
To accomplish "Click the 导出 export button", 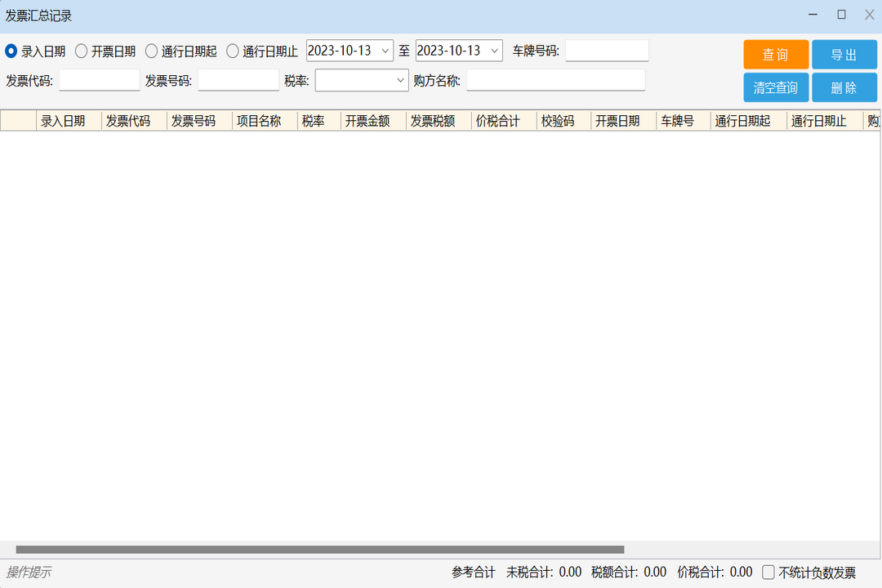I will click(x=844, y=54).
